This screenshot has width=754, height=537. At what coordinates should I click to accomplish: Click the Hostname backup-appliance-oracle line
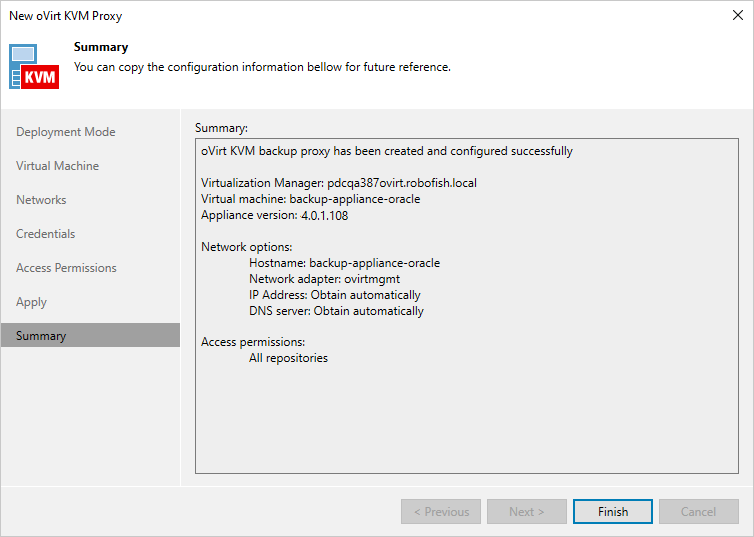[x=344, y=263]
